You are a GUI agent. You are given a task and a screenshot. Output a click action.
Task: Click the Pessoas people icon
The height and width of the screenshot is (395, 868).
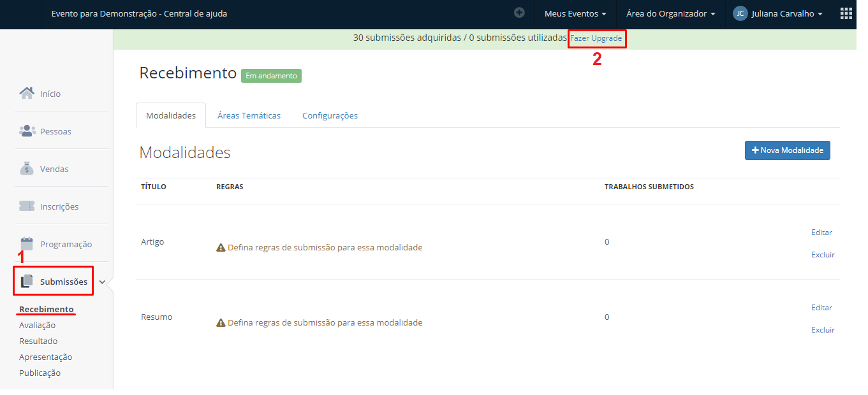pos(27,131)
